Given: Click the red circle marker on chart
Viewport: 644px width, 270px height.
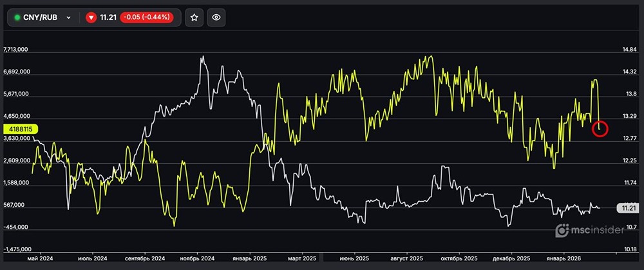Looking at the screenshot, I should tap(600, 128).
